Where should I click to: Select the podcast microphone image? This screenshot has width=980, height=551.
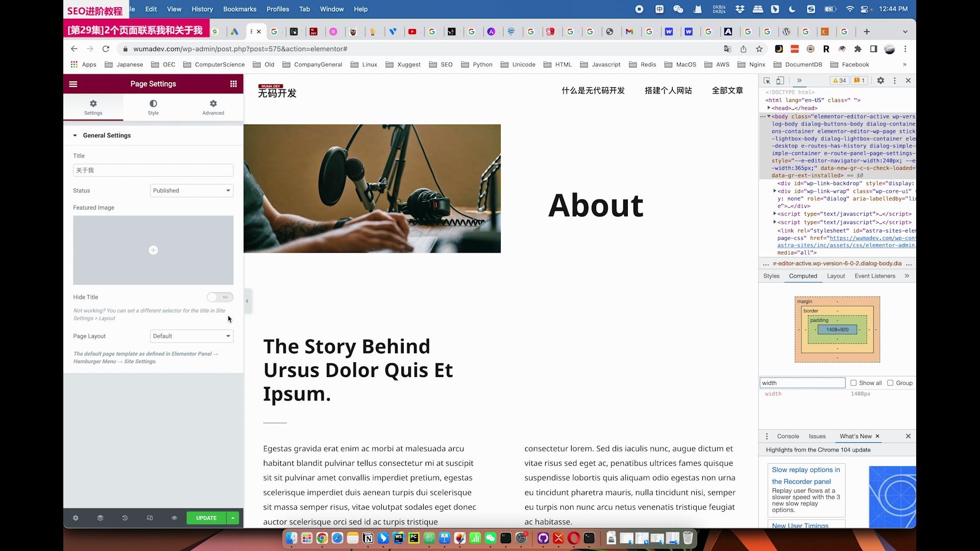[x=372, y=189]
